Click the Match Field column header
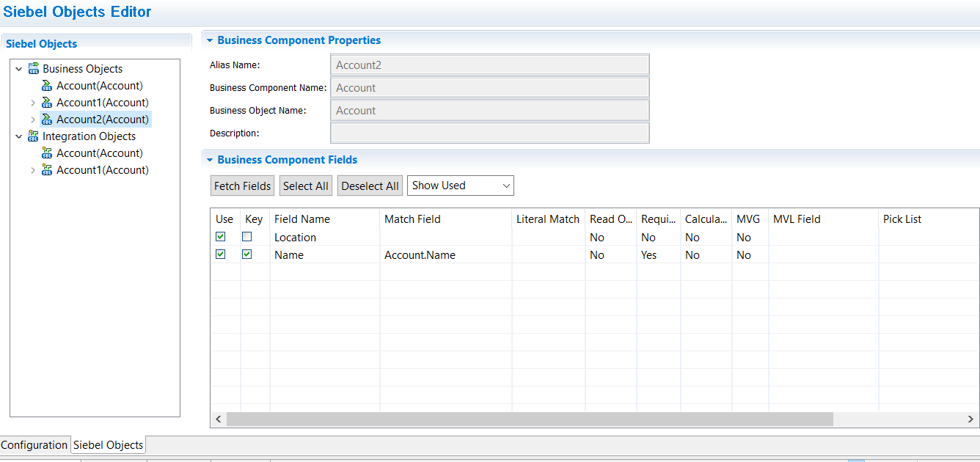The image size is (980, 462). (446, 219)
